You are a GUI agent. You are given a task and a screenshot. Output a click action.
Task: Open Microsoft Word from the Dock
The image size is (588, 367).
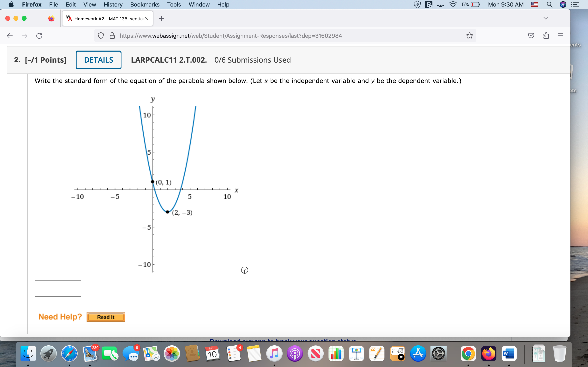[509, 354]
